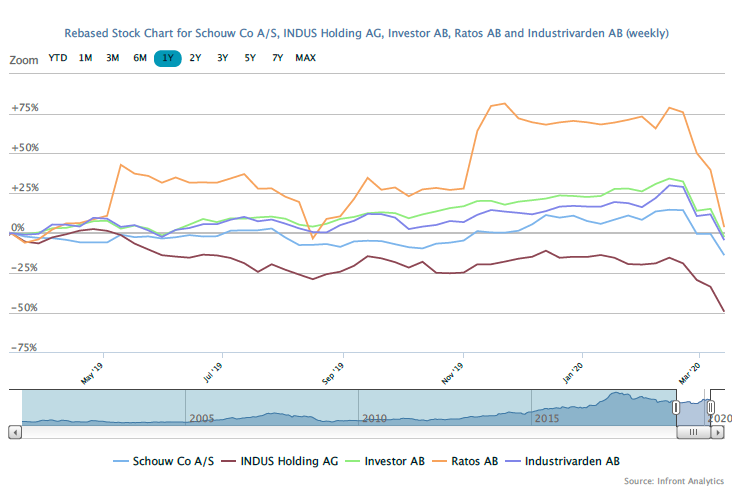Switch zoom to 6M
This screenshot has width=732, height=488.
(140, 58)
